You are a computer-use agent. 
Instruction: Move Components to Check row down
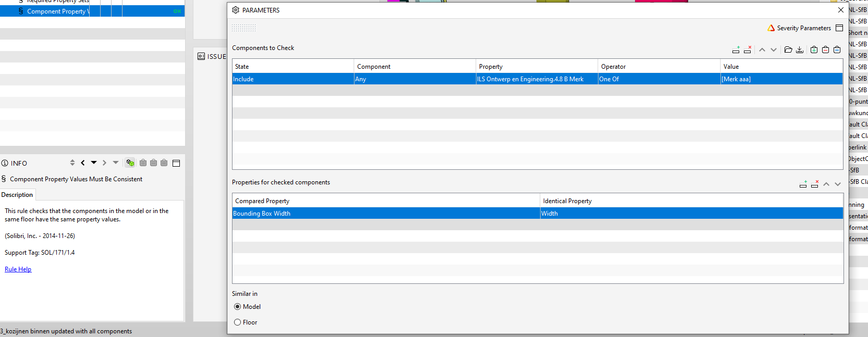pos(774,50)
